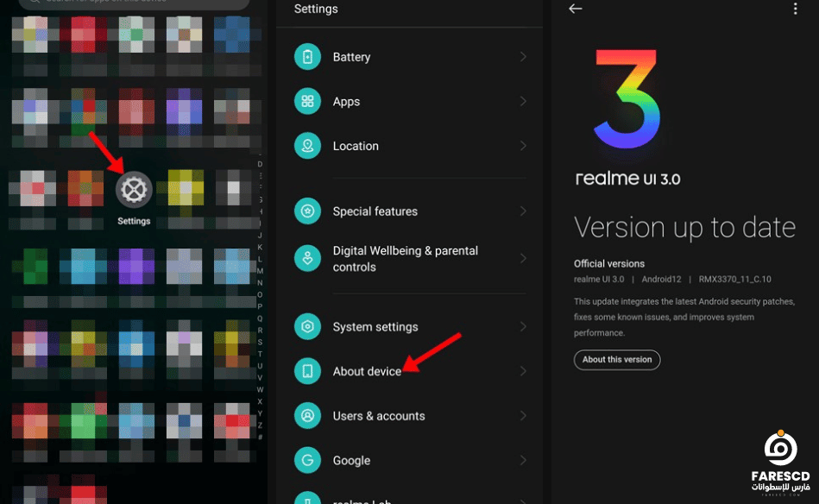Screen dimensions: 819x504
Task: Jump to letter M in the app index
Action: [x=260, y=270]
